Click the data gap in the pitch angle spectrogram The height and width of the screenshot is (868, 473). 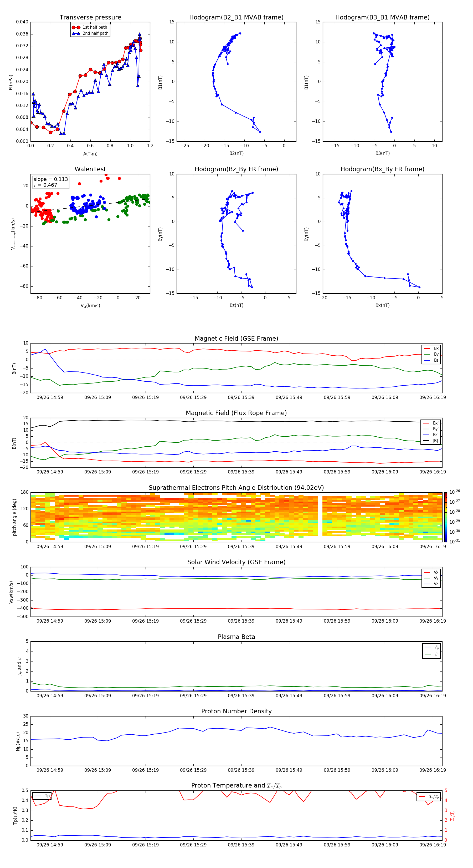coord(320,517)
